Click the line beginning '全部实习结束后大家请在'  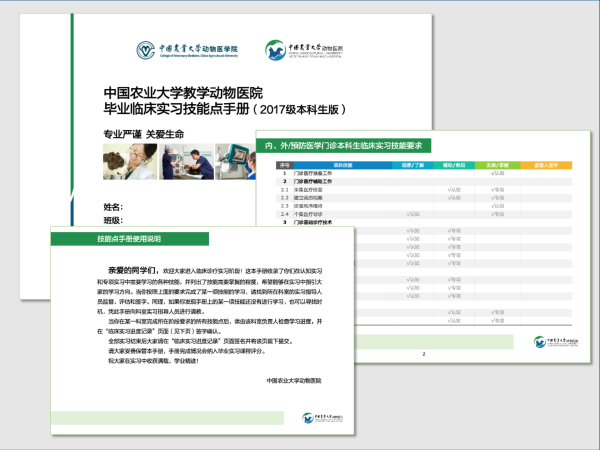click(201, 341)
